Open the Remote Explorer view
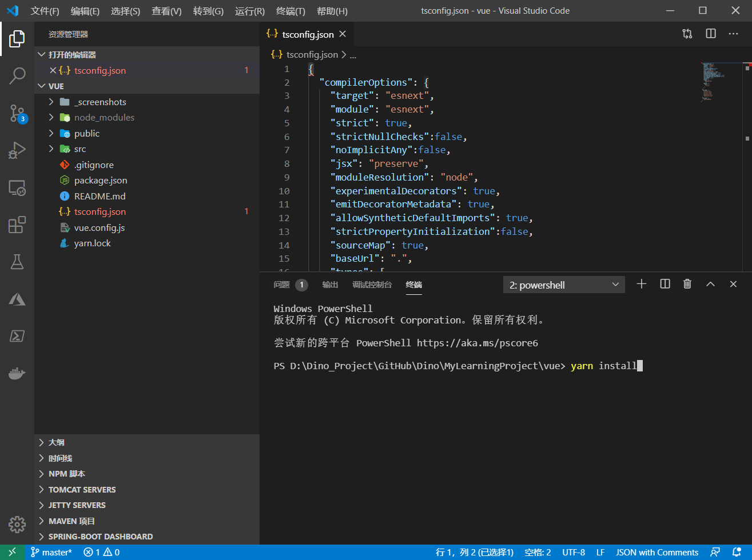The image size is (752, 560). [17, 188]
